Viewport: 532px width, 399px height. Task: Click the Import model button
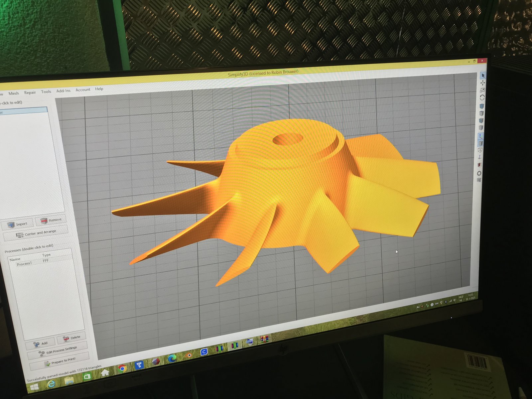pos(17,224)
